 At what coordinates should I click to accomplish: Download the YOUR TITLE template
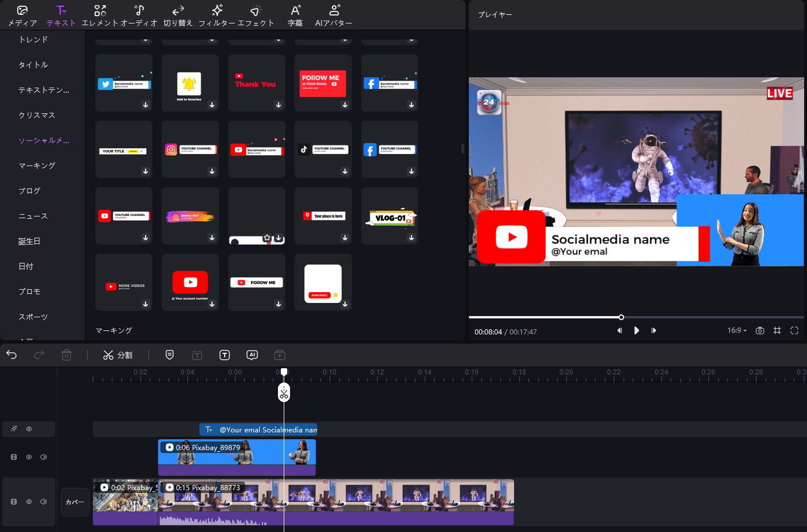click(x=146, y=171)
